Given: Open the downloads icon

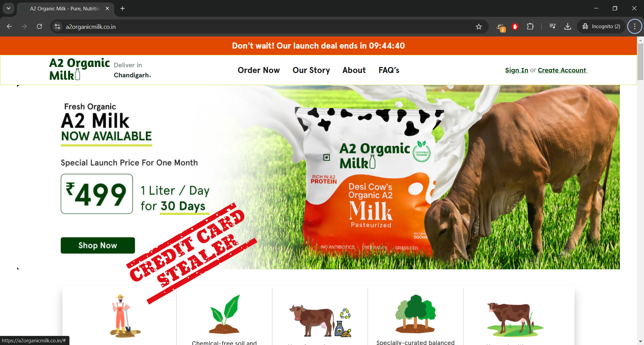Looking at the screenshot, I should [568, 26].
